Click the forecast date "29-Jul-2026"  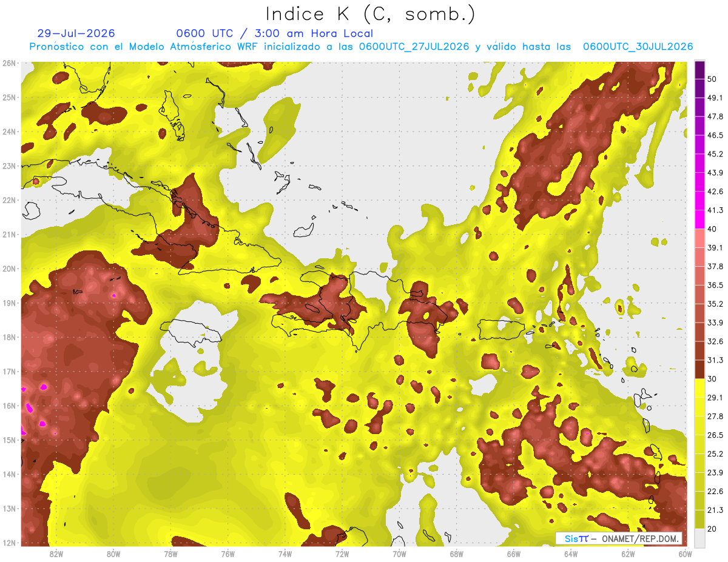[x=76, y=33]
